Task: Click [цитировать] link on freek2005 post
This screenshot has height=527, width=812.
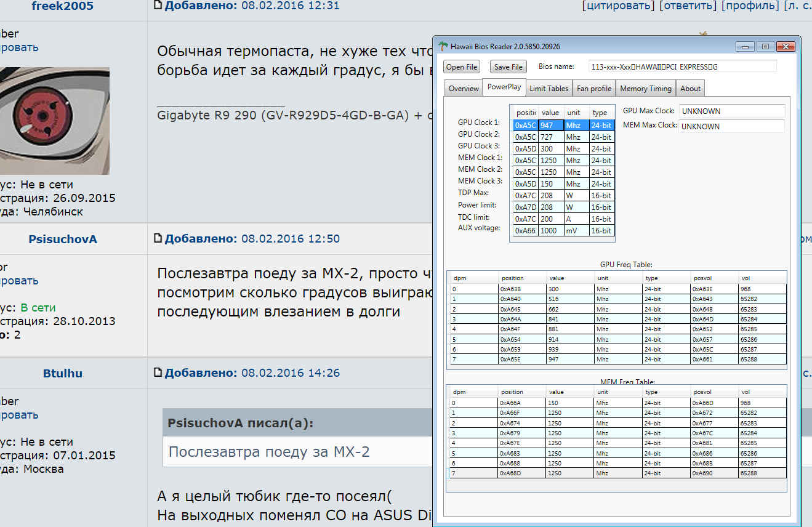Action: [x=618, y=6]
